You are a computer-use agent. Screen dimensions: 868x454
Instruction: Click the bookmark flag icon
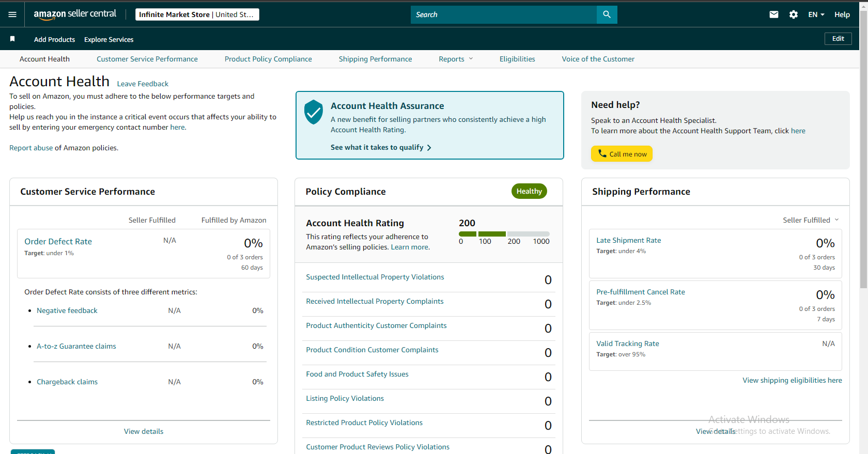click(x=12, y=39)
